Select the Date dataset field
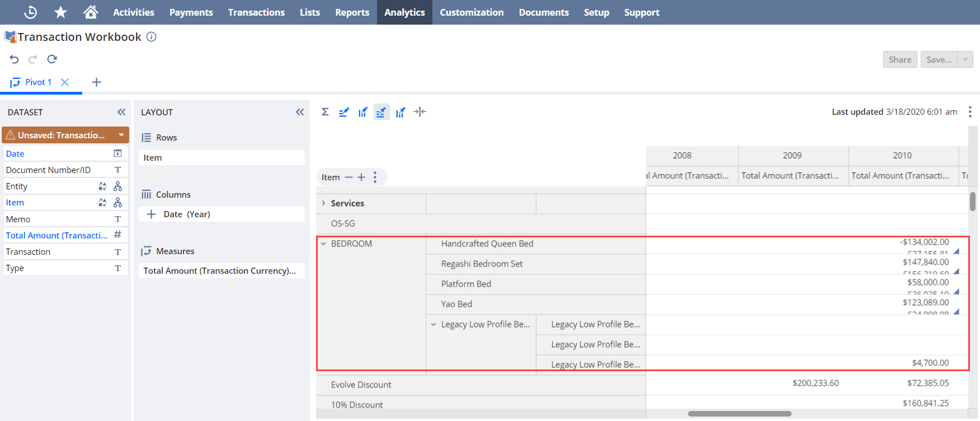Image resolution: width=980 pixels, height=421 pixels. (65, 153)
